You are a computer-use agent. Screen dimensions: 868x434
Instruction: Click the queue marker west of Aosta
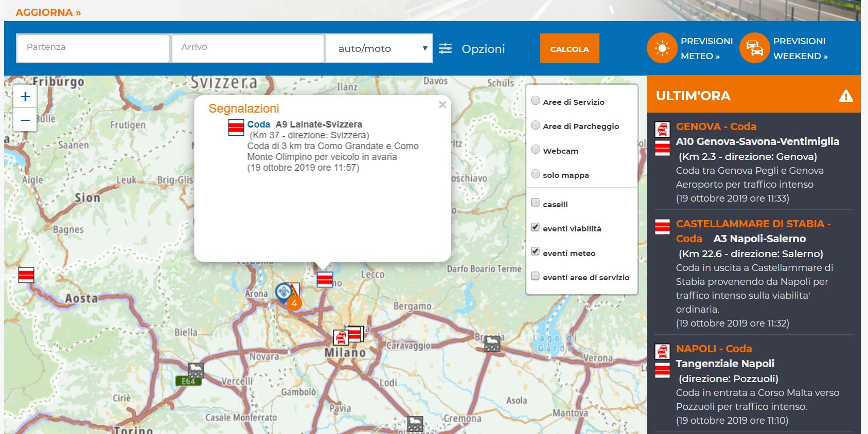click(26, 275)
